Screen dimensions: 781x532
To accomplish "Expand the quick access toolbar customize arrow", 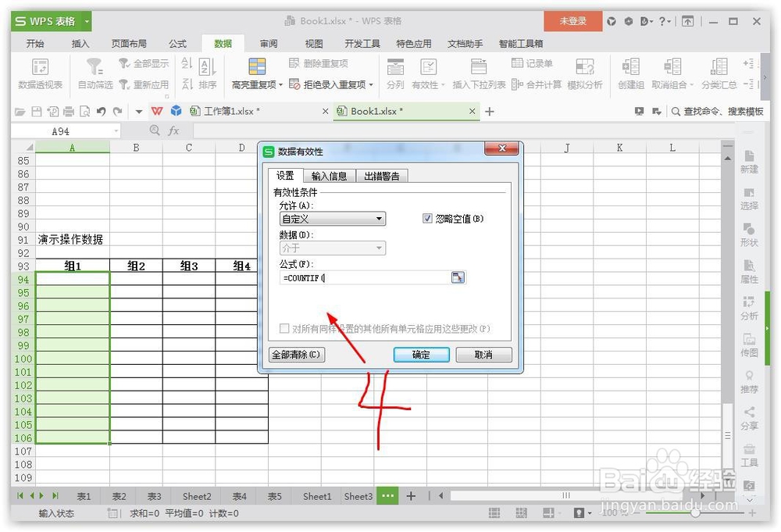I will 139,112.
